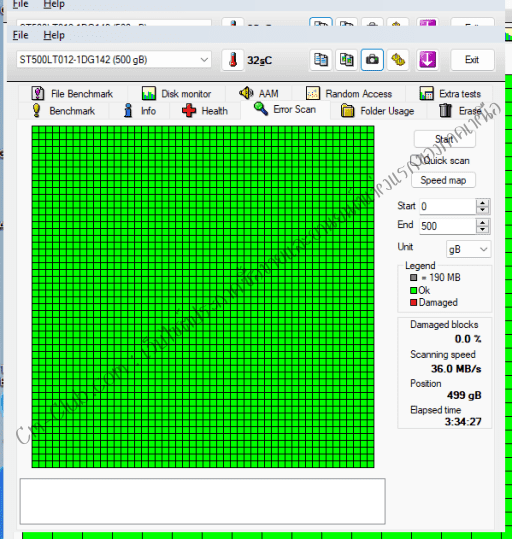Click the Start scan button
The image size is (512, 539).
click(444, 139)
